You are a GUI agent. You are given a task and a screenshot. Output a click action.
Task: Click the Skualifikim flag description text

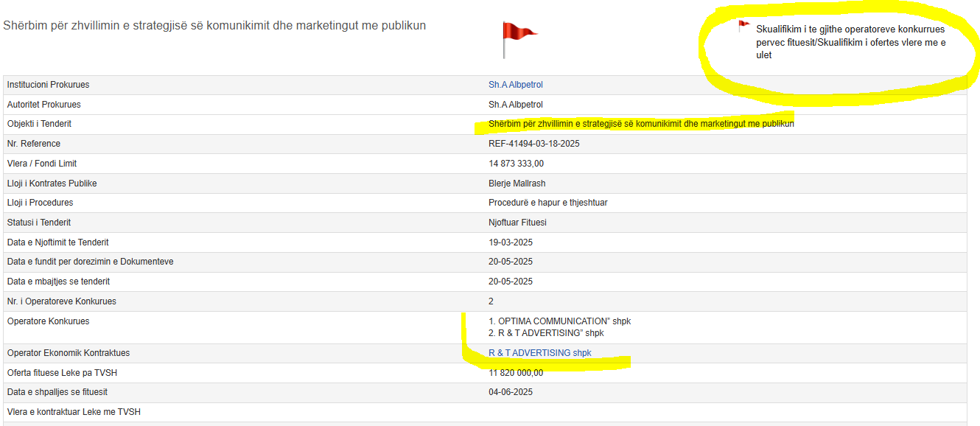tap(850, 42)
